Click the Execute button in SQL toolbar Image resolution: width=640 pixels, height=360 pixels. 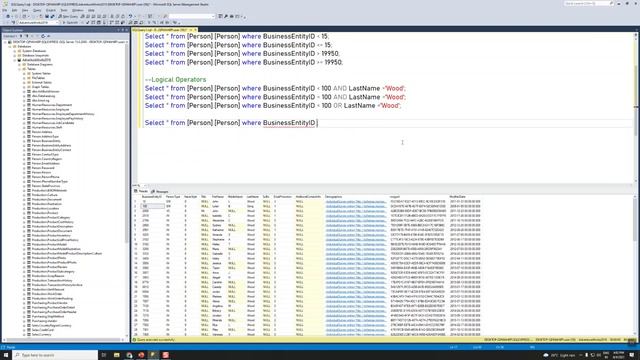pyautogui.click(x=70, y=23)
